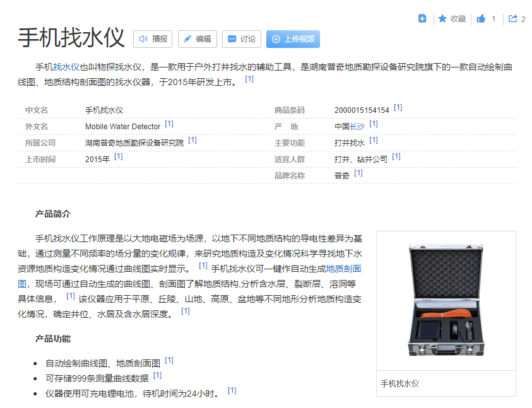Screen dimensions: 532x408
Task: Click the 商品条码 field label
Action: tap(290, 110)
